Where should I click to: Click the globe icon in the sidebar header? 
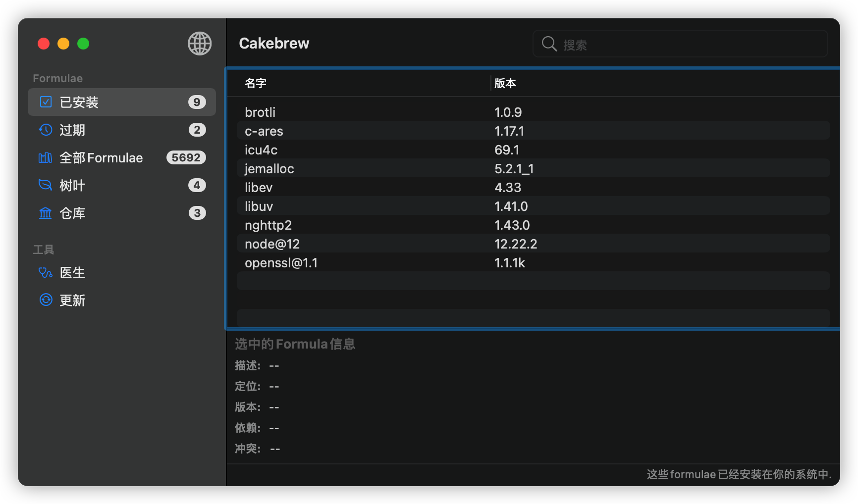(200, 44)
